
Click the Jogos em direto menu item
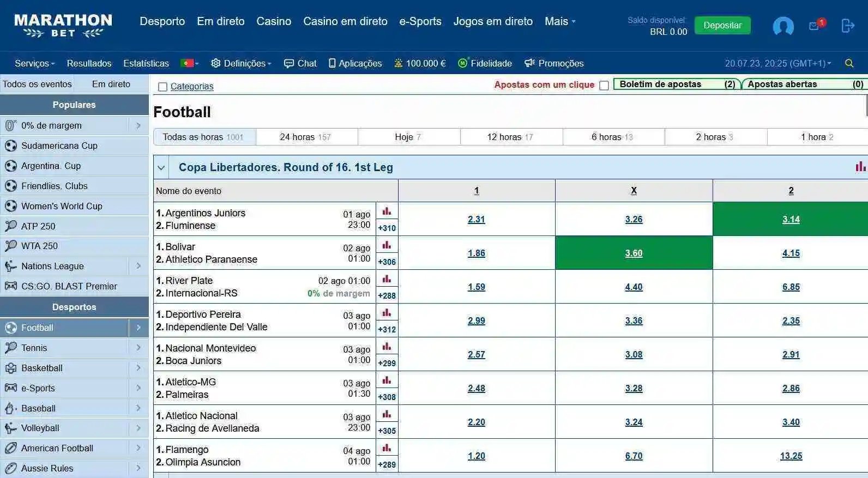click(493, 21)
